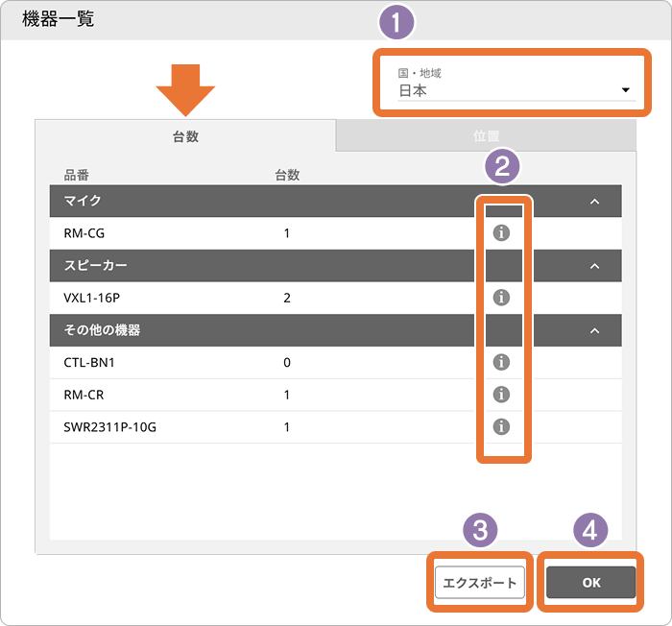Click the 機器一覧 dialog title
The image size is (672, 626).
coord(58,19)
